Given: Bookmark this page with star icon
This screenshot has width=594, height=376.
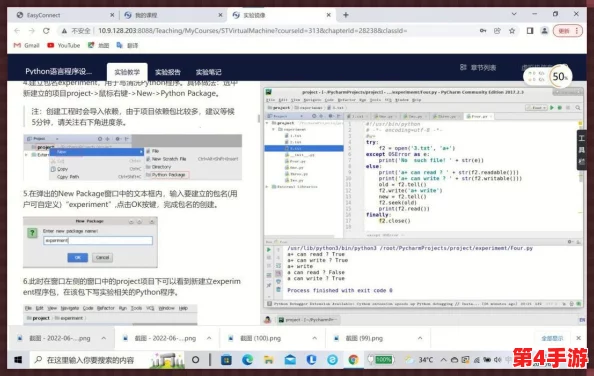Looking at the screenshot, I should (x=512, y=31).
